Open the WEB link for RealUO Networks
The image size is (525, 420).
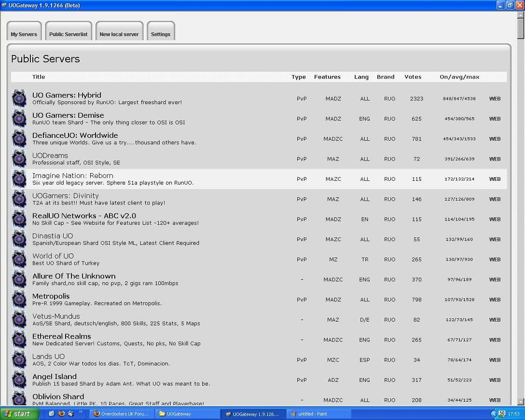coord(495,219)
